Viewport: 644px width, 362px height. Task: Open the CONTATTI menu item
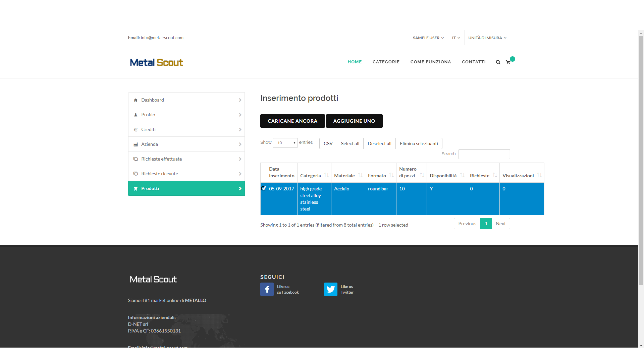point(474,62)
